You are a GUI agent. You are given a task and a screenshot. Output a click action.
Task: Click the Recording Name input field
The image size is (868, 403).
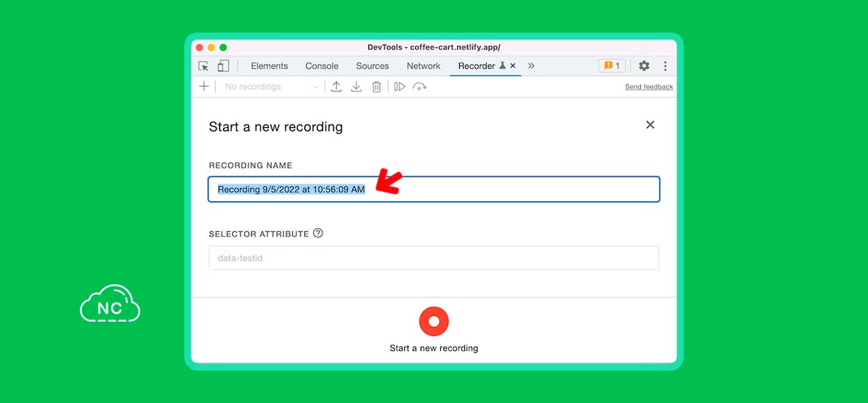tap(434, 189)
